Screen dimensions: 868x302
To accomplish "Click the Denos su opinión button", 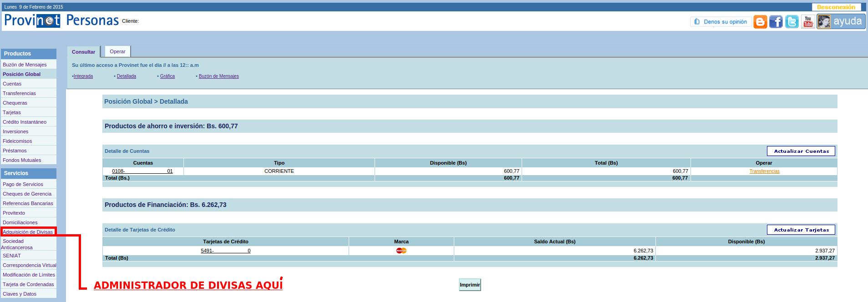I will pyautogui.click(x=721, y=22).
